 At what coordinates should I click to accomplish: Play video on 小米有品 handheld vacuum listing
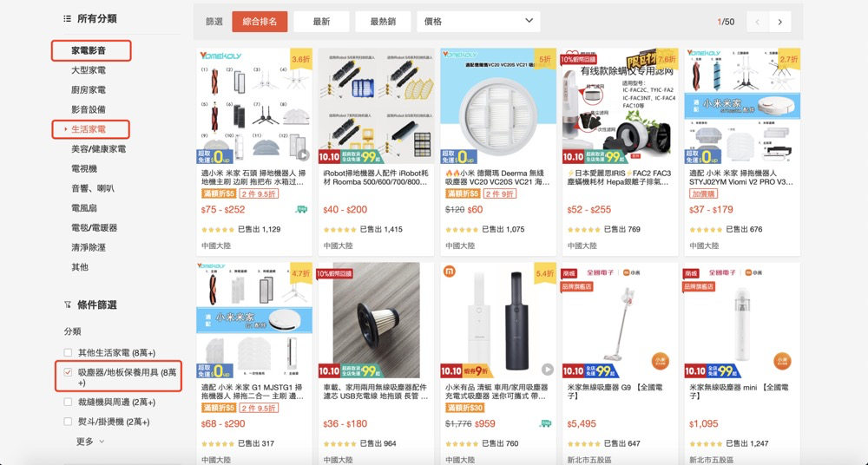tap(547, 370)
